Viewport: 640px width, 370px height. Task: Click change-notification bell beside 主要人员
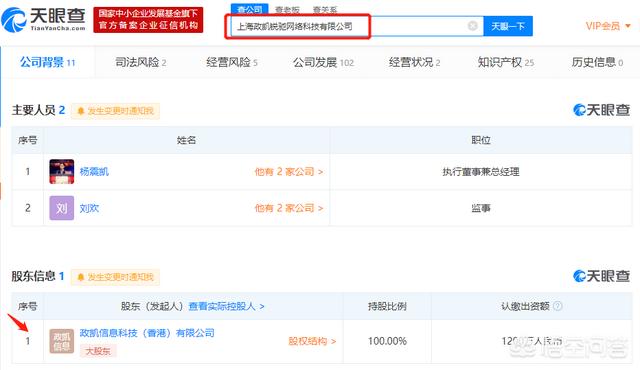coord(116,111)
